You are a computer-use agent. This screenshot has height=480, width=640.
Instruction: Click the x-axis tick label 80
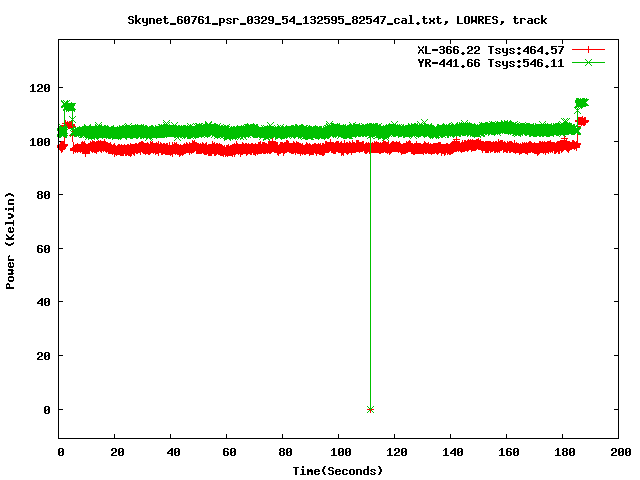coord(285,452)
